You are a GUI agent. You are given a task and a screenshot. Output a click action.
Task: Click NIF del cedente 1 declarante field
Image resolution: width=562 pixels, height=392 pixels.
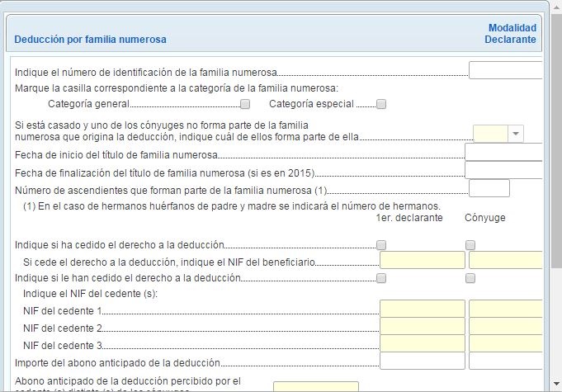click(423, 309)
